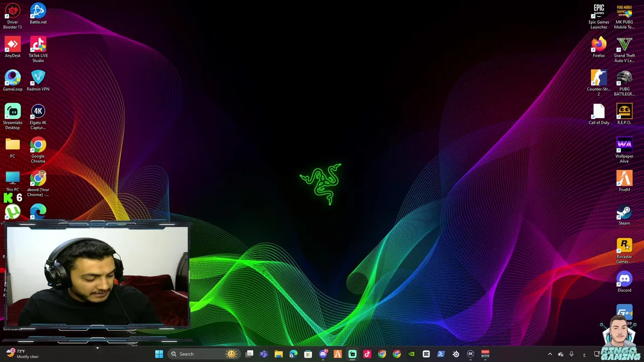Open Streamlabs Desktop shortcut on the desktop
This screenshot has height=362, width=644.
click(13, 117)
